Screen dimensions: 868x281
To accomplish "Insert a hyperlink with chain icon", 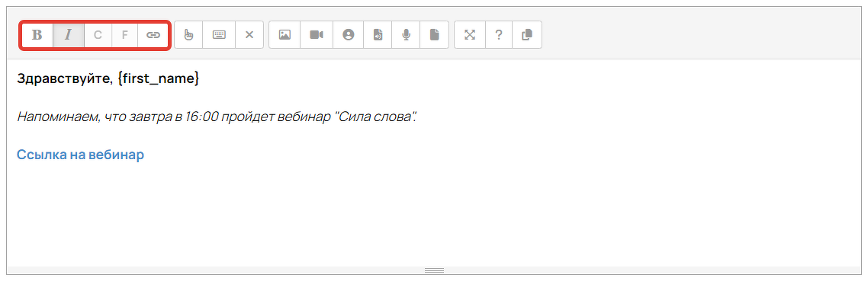I will (153, 35).
